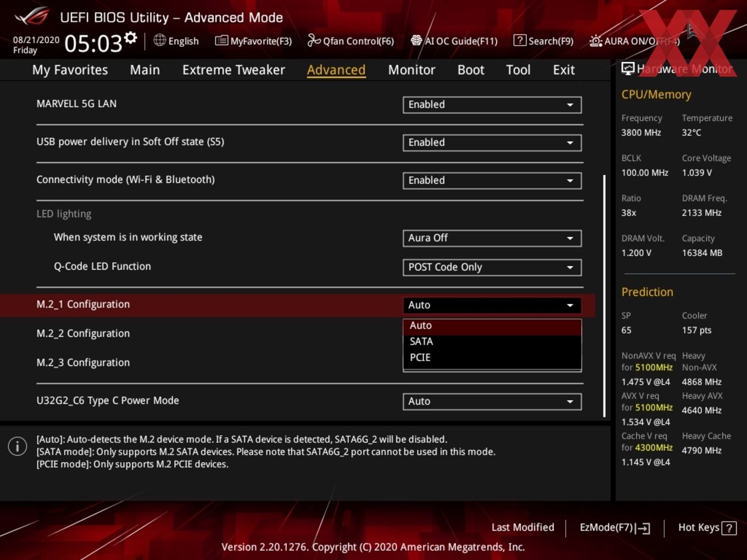This screenshot has width=747, height=560.
Task: Switch to Main tab
Action: click(145, 70)
